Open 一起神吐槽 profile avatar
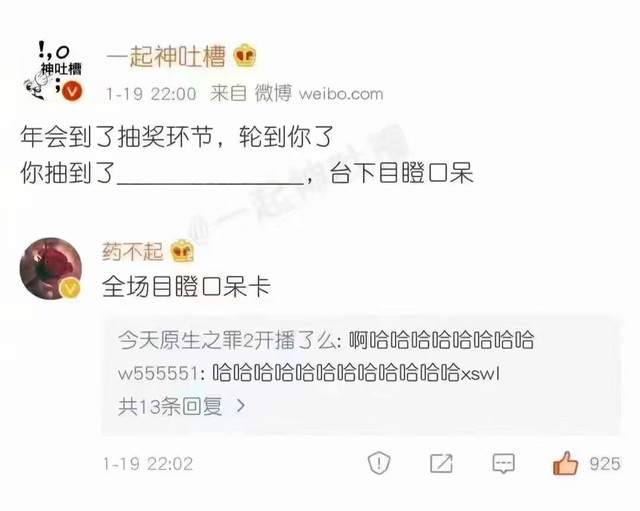The height and width of the screenshot is (511, 640). coord(53,70)
